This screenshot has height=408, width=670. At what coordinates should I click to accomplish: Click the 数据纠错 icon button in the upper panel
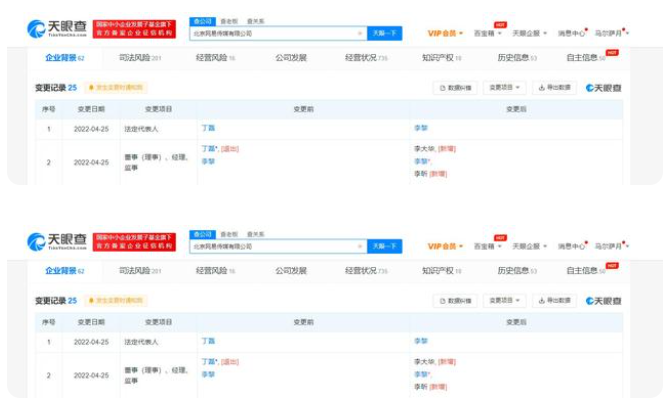[x=455, y=88]
